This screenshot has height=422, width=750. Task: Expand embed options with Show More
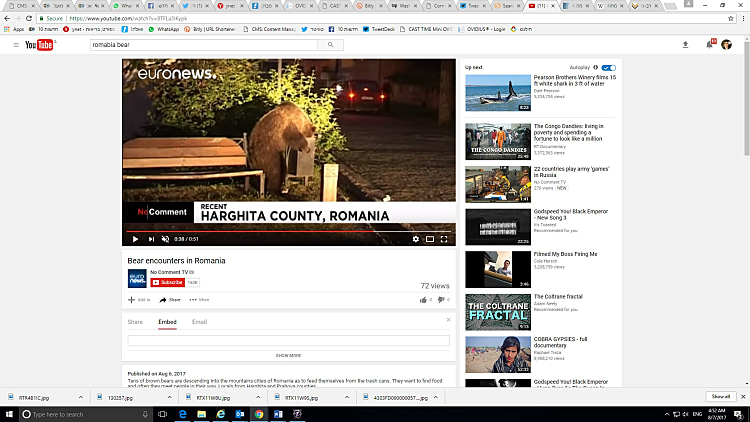click(x=288, y=355)
